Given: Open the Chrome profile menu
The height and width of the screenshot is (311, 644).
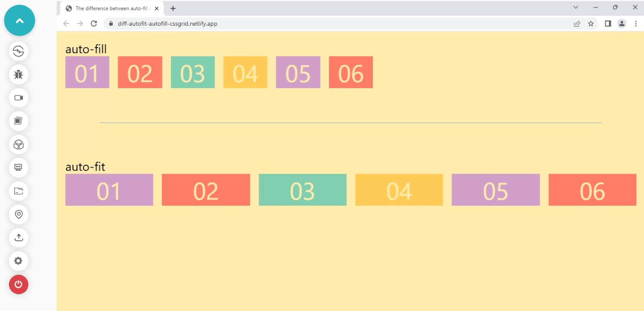Looking at the screenshot, I should pyautogui.click(x=622, y=24).
